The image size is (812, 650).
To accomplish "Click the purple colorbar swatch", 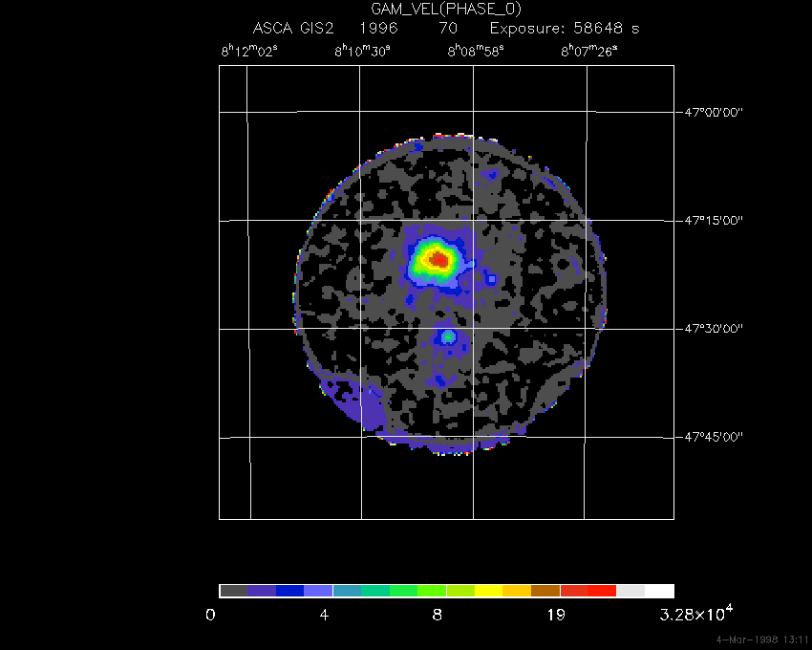I will click(262, 591).
